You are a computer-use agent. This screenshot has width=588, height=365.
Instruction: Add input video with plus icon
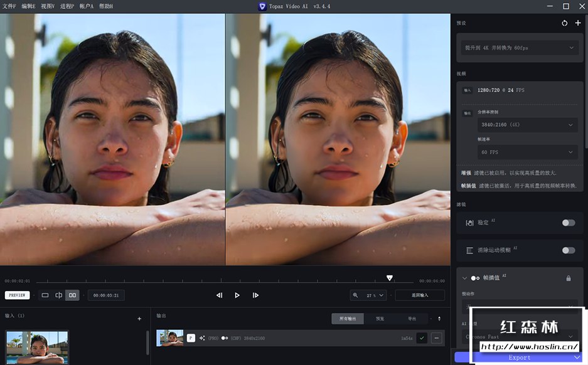pyautogui.click(x=139, y=319)
